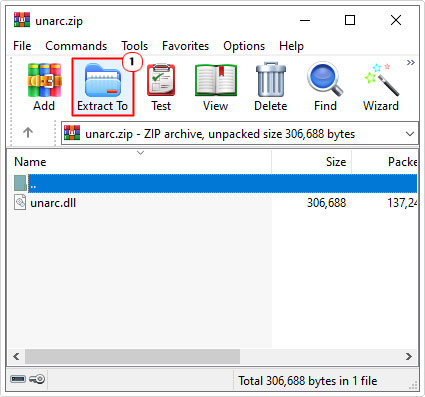Click the unarc.dll file icon
Screen dimensions: 425x397
coord(20,202)
